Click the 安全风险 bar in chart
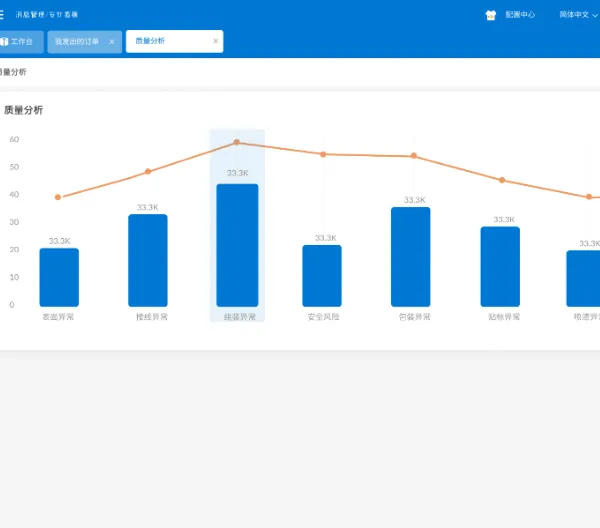This screenshot has height=528, width=600. click(x=322, y=276)
